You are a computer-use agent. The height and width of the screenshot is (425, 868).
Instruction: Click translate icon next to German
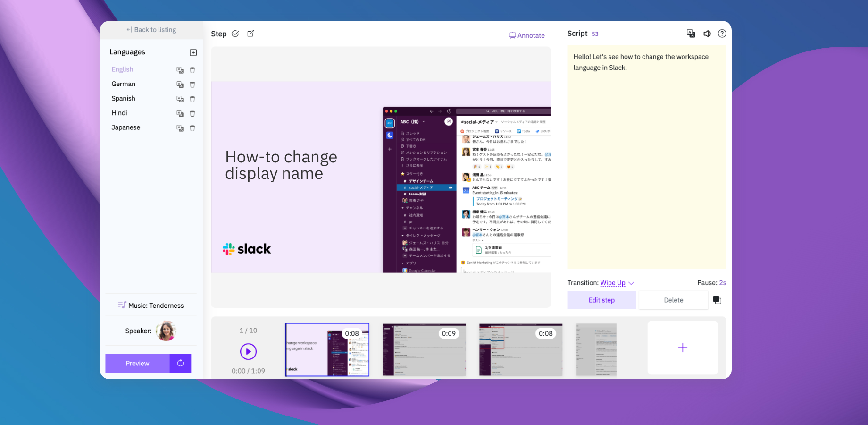click(x=180, y=85)
